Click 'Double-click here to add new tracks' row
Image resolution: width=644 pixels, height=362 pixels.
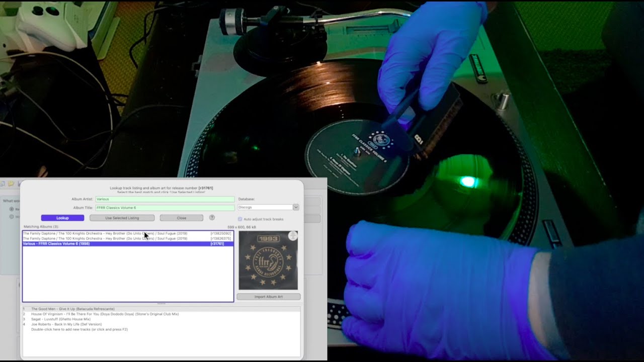point(161,329)
